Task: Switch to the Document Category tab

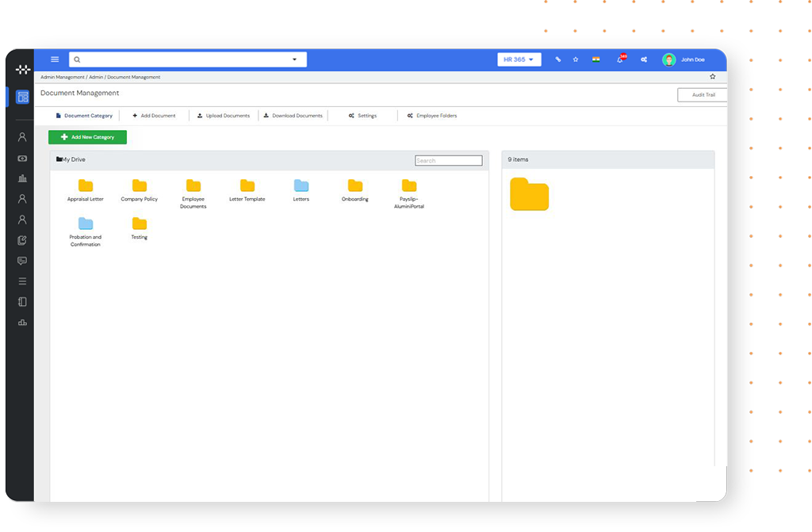Action: [x=84, y=115]
